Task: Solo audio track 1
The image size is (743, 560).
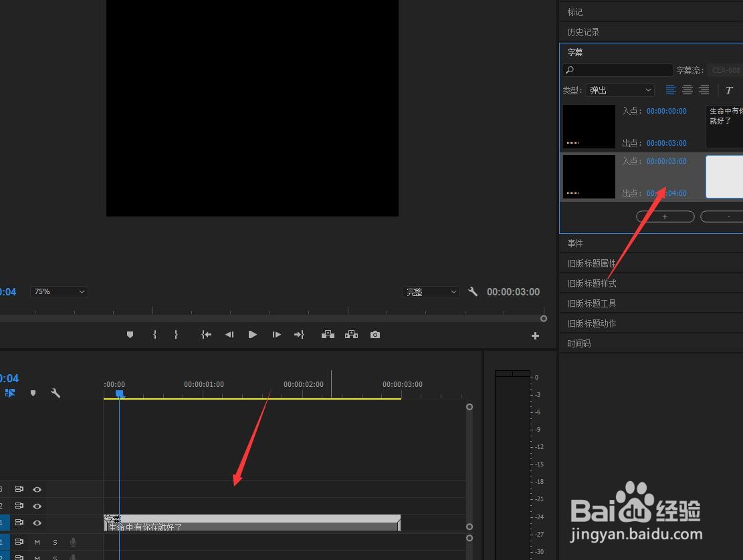Action: (55, 542)
